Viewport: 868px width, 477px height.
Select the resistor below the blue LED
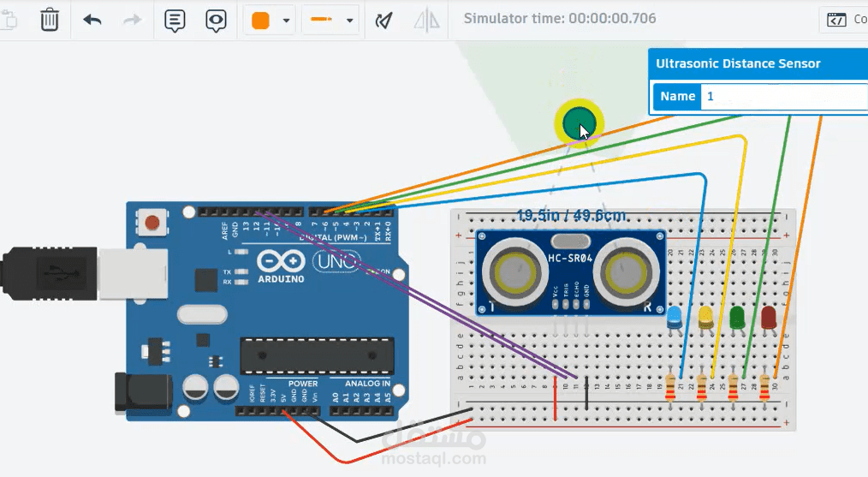point(670,387)
